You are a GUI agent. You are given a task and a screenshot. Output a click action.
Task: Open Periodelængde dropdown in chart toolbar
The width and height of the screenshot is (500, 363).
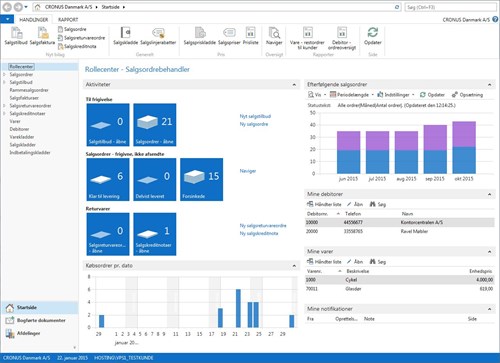point(352,95)
